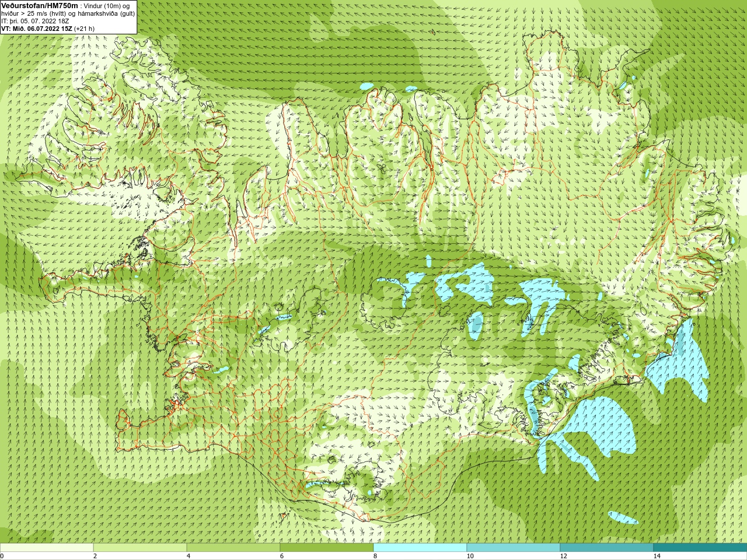Click the dark teal above-14 legend swatch
Screen dimensions: 747x560
point(700,548)
